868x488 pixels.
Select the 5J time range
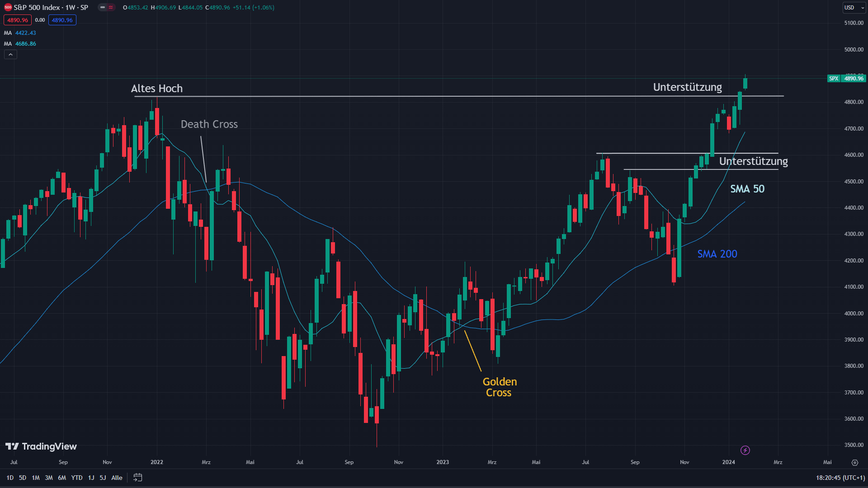[103, 478]
